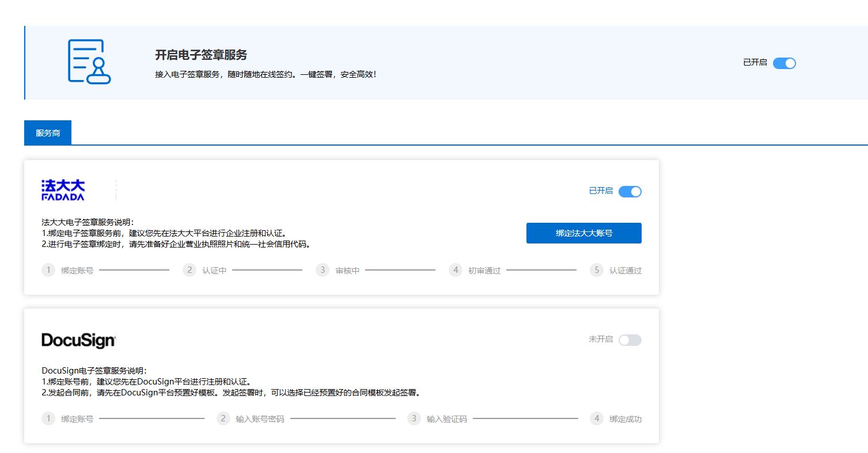Click DocuSign step 3 输入验证码
This screenshot has width=868, height=453.
(x=414, y=418)
